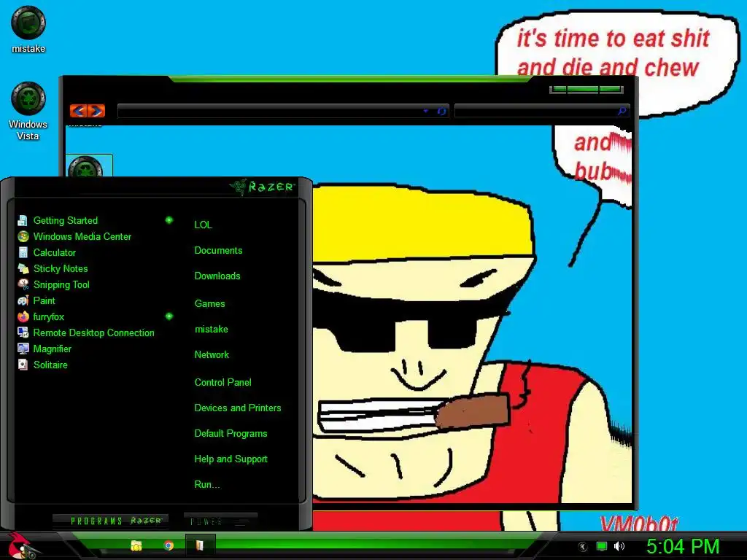Click the Razer logo in Start menu
The height and width of the screenshot is (560, 747).
click(263, 187)
